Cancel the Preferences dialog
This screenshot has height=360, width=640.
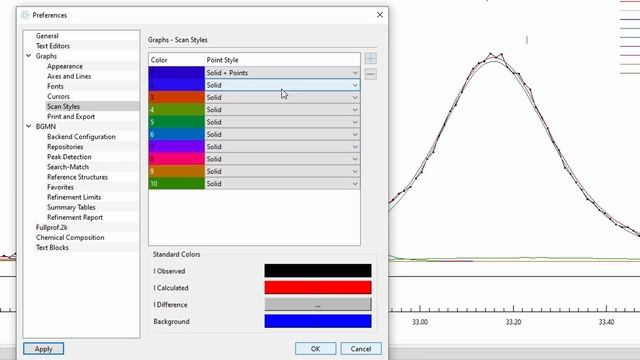(x=361, y=349)
